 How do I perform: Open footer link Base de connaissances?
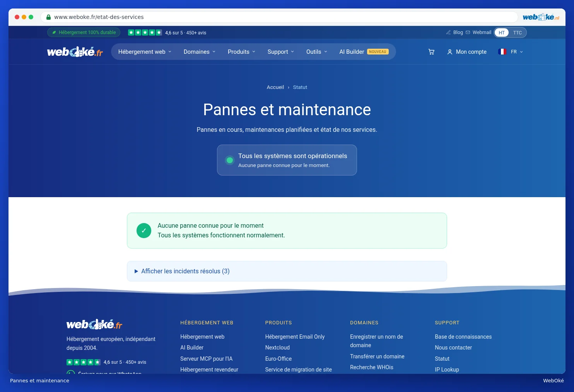[463, 337]
